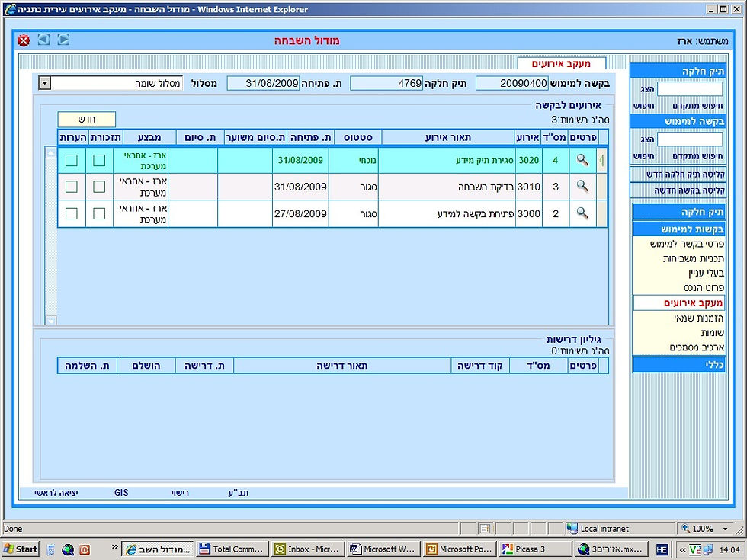Click scroll up arrow of events list
The image size is (747, 560).
point(51,152)
